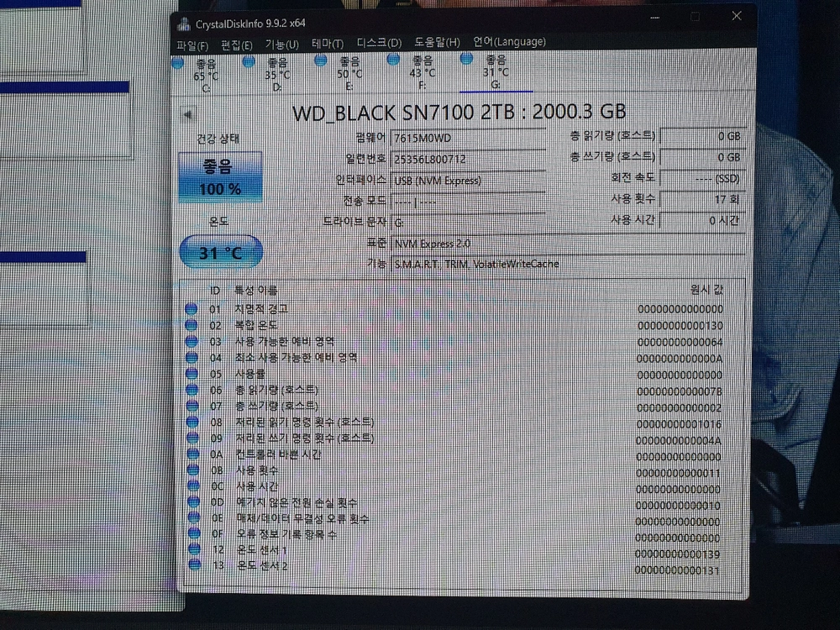This screenshot has width=840, height=630.
Task: Click the status circle for 09 처리된 쓰기 명령 횟수
Action: (193, 438)
